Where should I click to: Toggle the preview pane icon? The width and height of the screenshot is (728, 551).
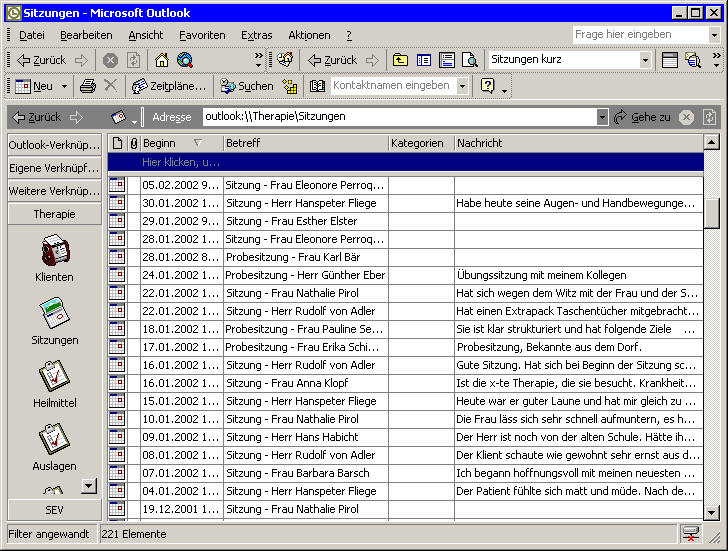[447, 60]
